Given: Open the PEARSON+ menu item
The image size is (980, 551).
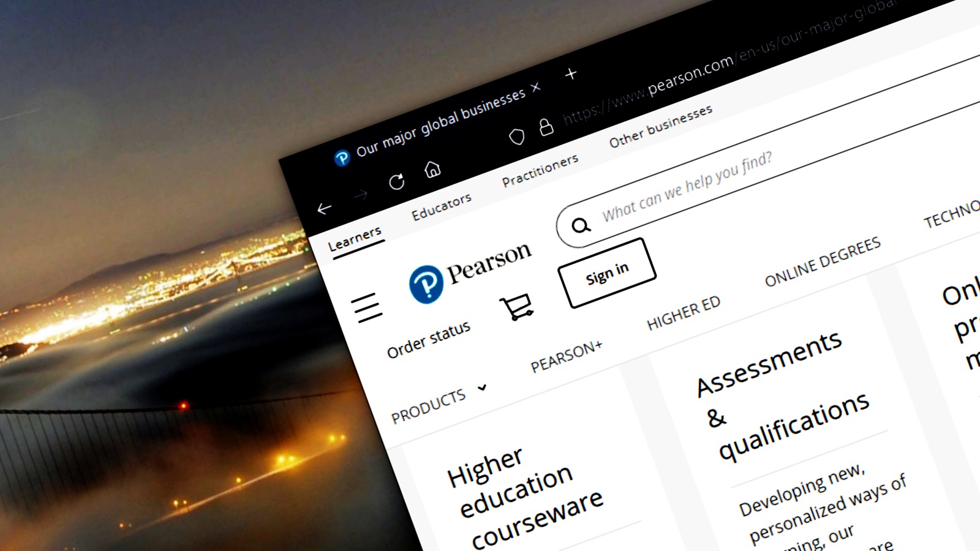Looking at the screenshot, I should [x=567, y=356].
